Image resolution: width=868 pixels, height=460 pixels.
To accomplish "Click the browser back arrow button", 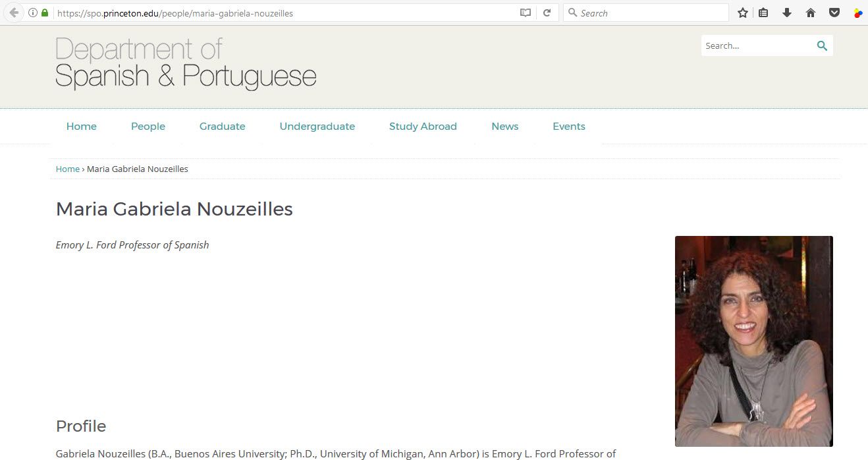I will tap(14, 13).
